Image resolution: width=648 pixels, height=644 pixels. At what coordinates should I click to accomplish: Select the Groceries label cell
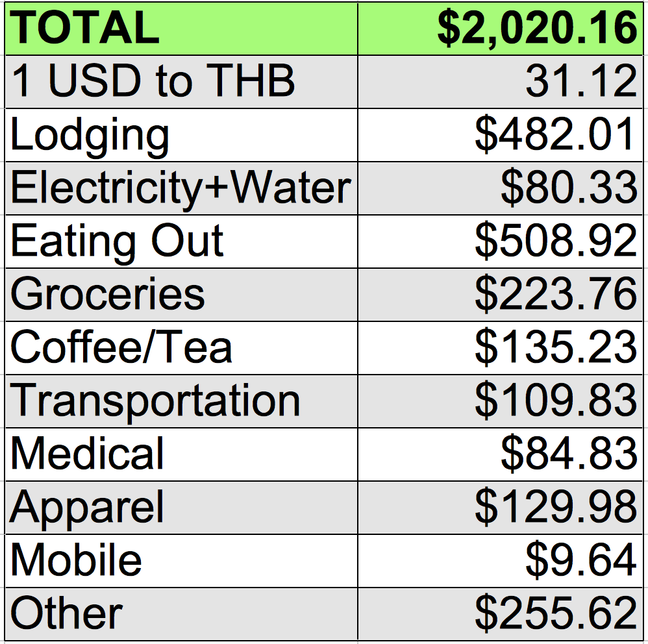tap(181, 294)
